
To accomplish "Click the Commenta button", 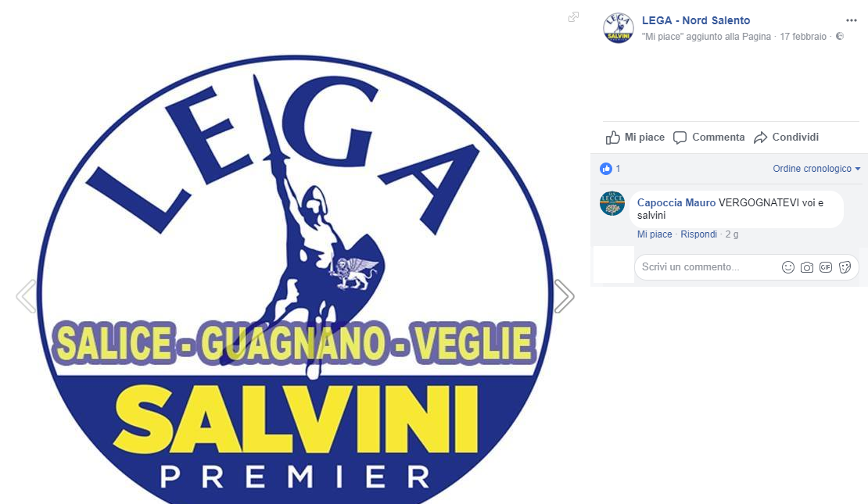I will click(x=709, y=138).
